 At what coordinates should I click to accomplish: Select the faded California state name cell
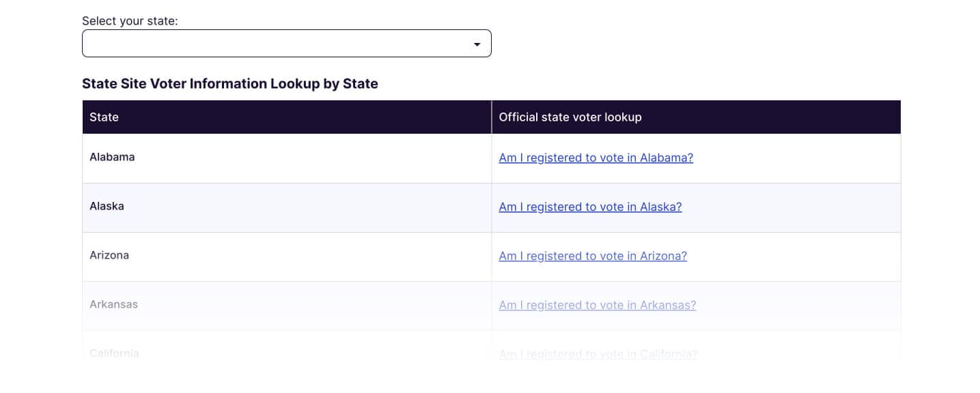tap(287, 354)
